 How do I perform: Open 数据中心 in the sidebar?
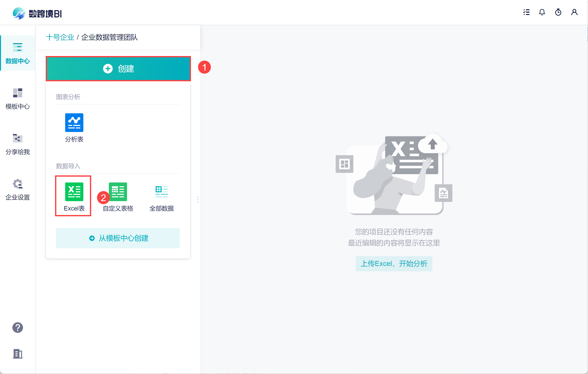click(x=17, y=53)
